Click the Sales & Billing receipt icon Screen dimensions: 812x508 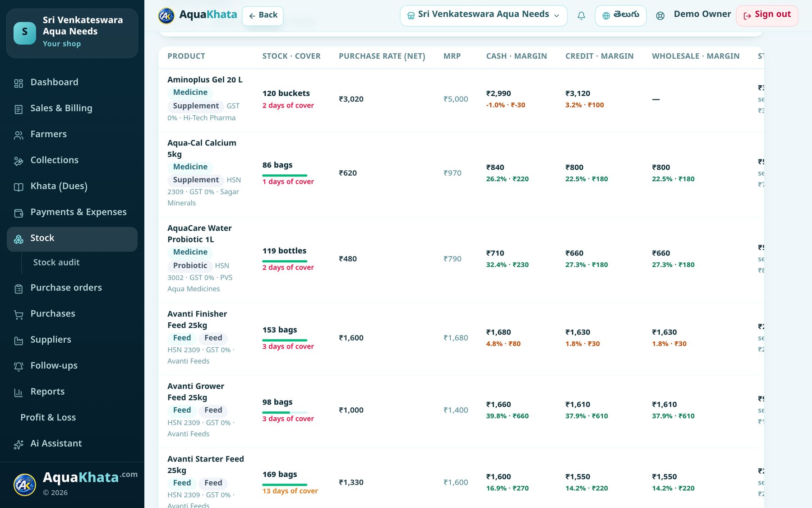point(18,109)
